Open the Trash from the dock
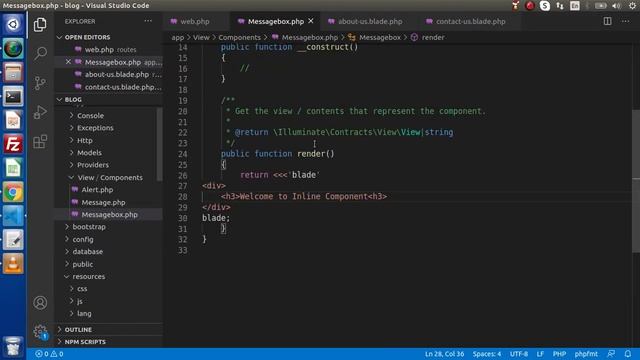 tap(13, 347)
